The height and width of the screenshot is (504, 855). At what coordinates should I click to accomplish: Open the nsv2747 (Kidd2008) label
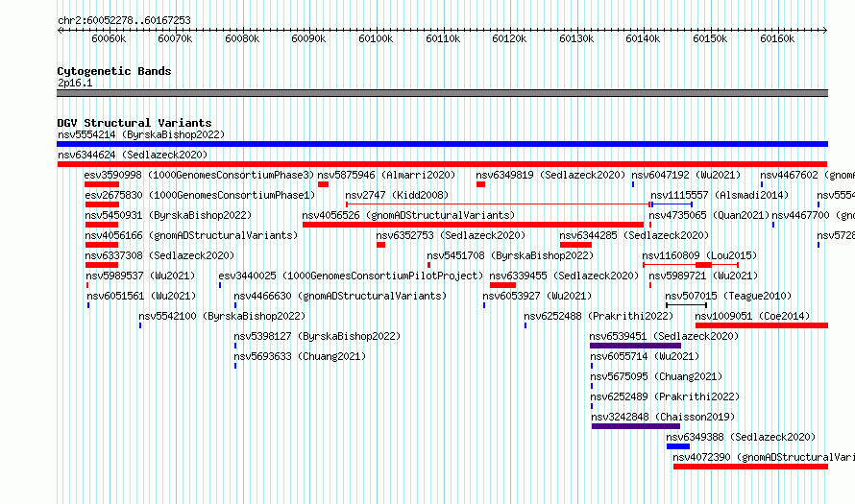[x=397, y=195]
